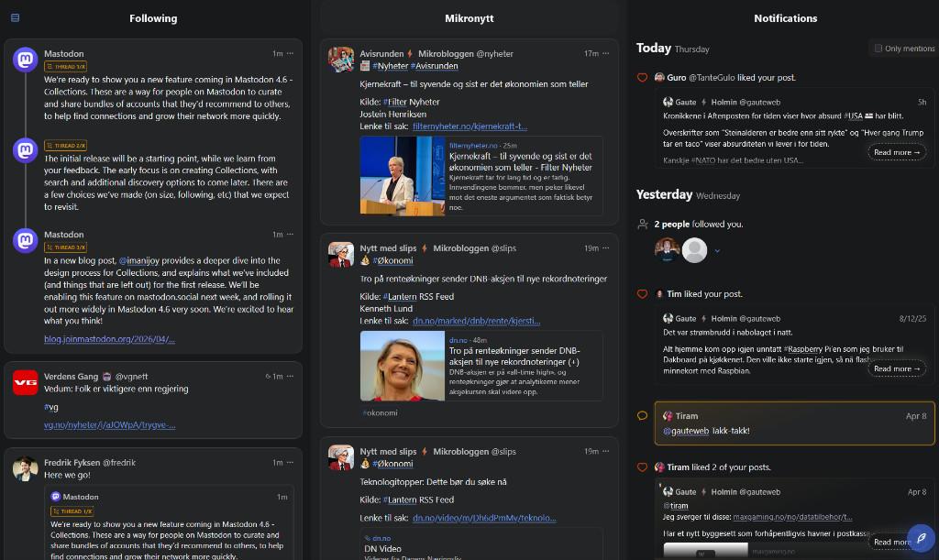Open the more menu on Avisrunden's post
The height and width of the screenshot is (560, 939).
(606, 53)
